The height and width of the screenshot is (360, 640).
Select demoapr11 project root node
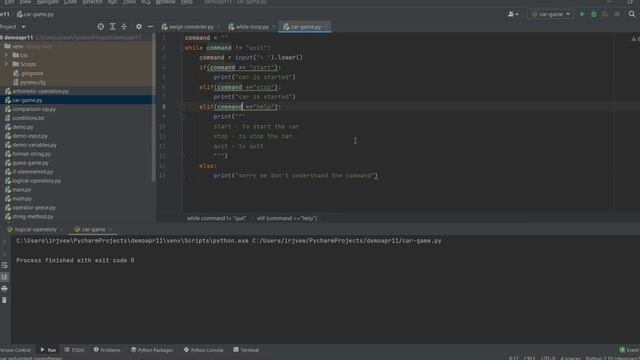18,38
